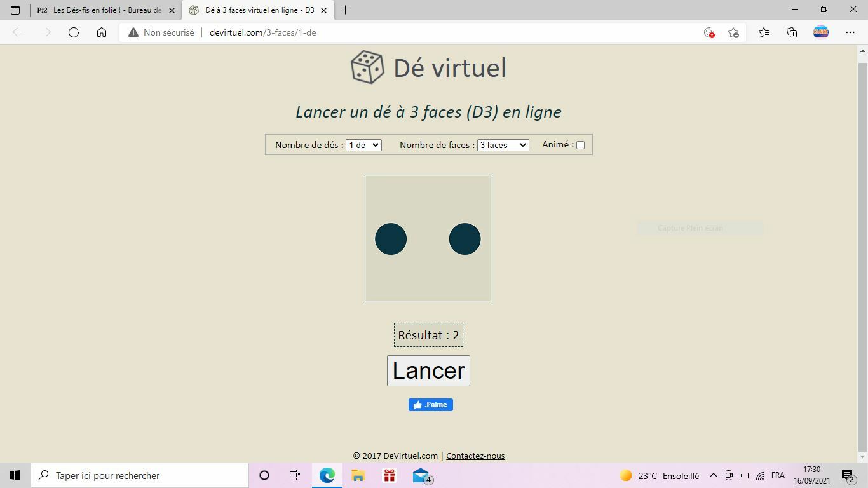868x488 pixels.
Task: Enable the Animé checkbox
Action: point(580,145)
